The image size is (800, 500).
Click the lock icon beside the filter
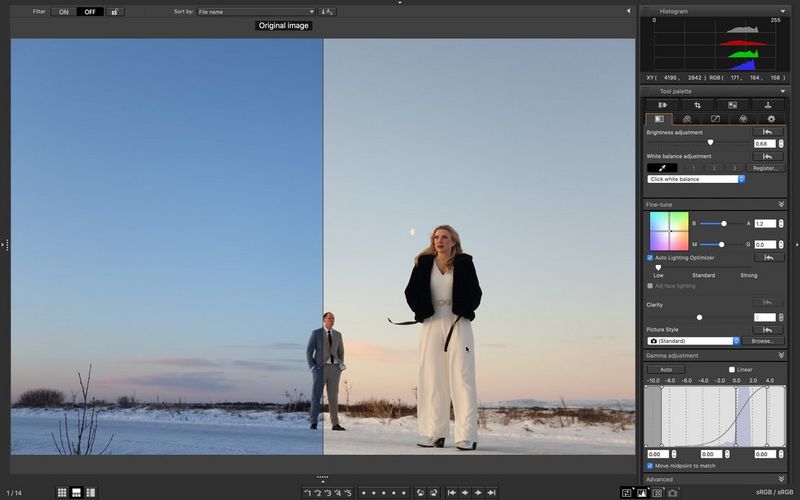[116, 12]
